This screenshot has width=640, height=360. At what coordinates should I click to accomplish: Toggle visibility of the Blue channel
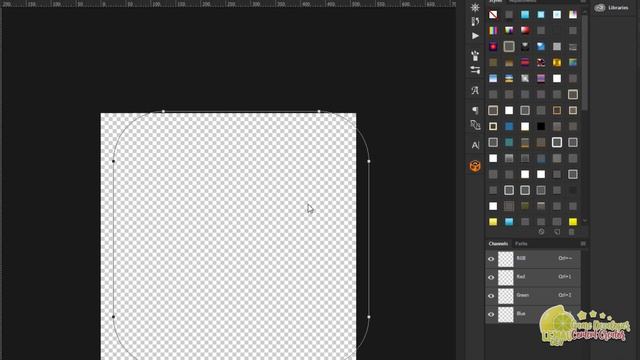point(491,315)
